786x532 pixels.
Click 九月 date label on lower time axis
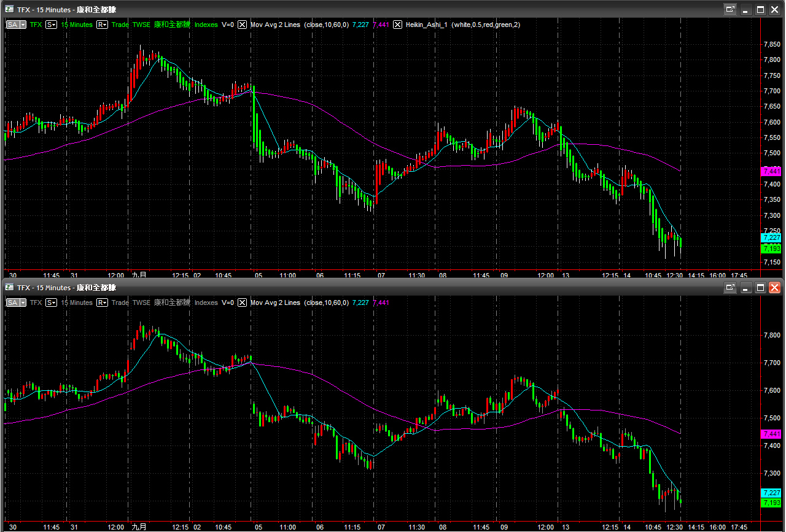pyautogui.click(x=139, y=526)
